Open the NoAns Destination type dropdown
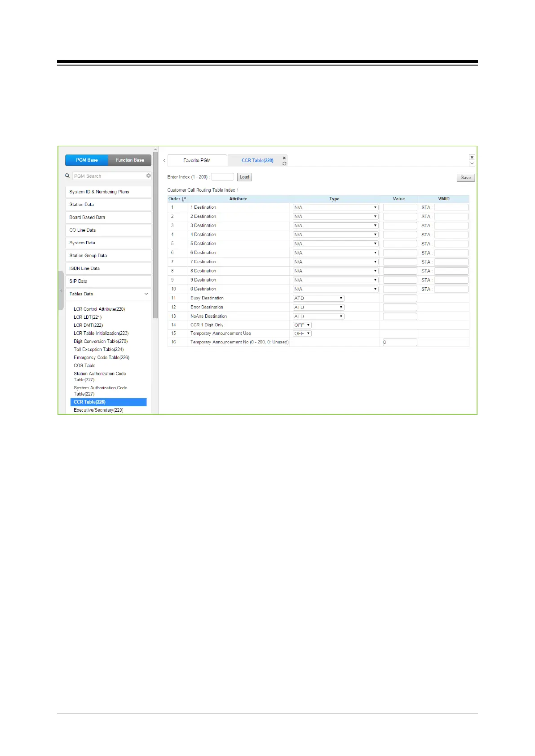535x756 pixels. (x=318, y=316)
